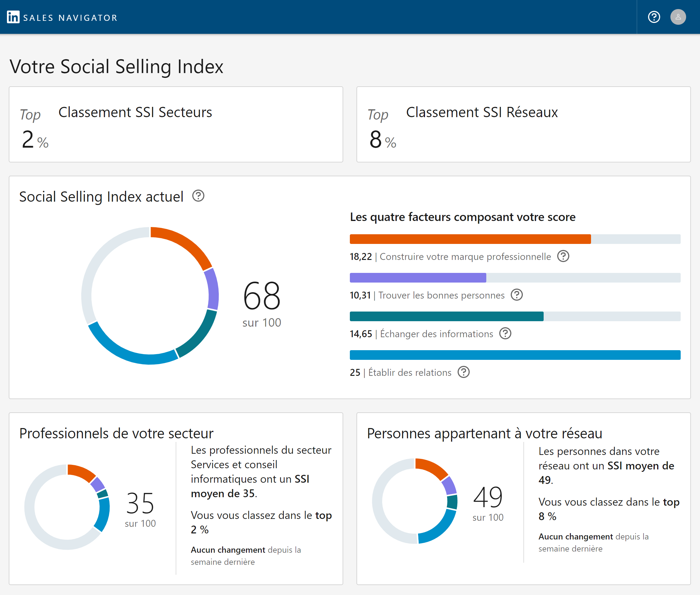
Task: Open the profile avatar menu
Action: (x=678, y=17)
